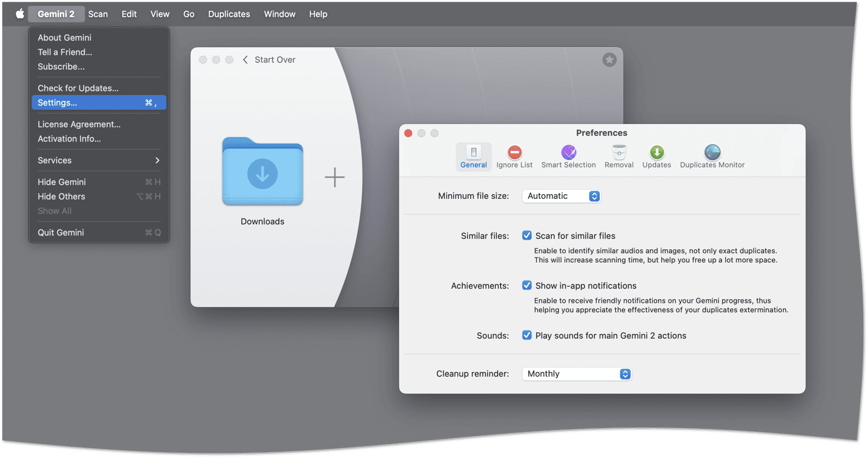Open the Cleanup reminder dropdown
This screenshot has width=868, height=458.
click(x=577, y=374)
